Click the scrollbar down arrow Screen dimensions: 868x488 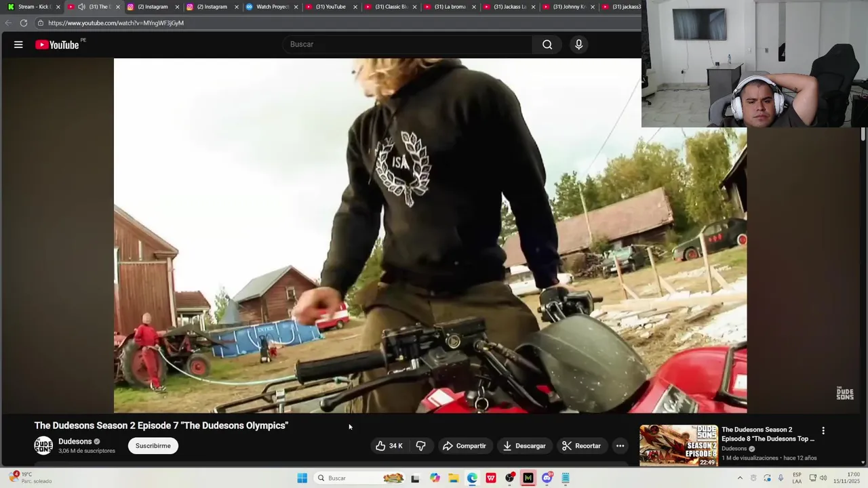coord(863,463)
